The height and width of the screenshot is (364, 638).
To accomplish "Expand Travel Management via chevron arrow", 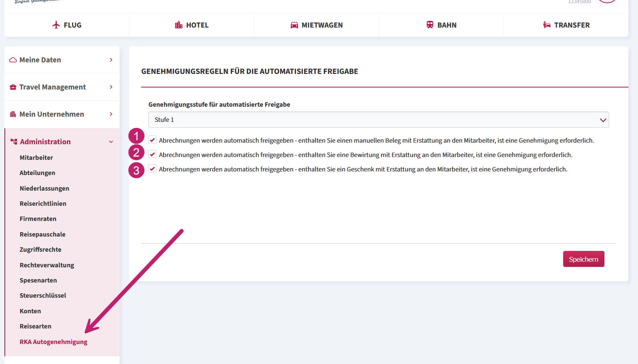I will (111, 87).
